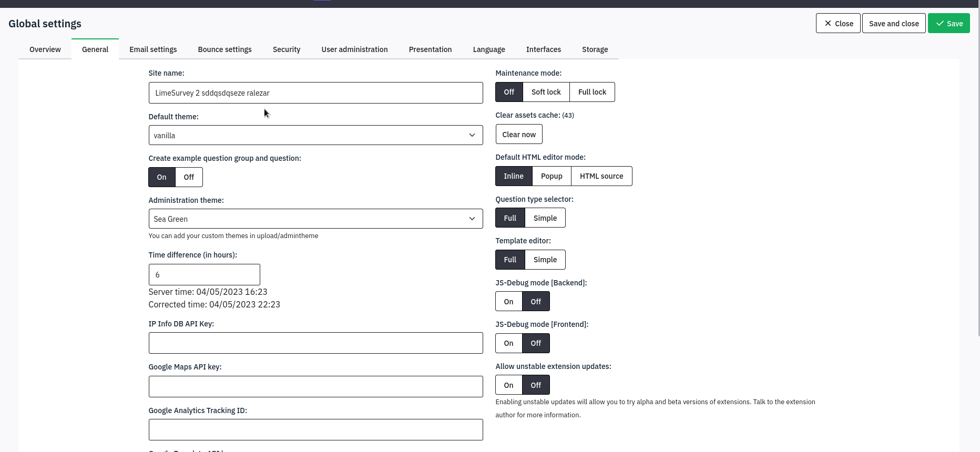Screen dimensions: 980x452
Task: Focus the Time difference hours field
Action: point(204,275)
